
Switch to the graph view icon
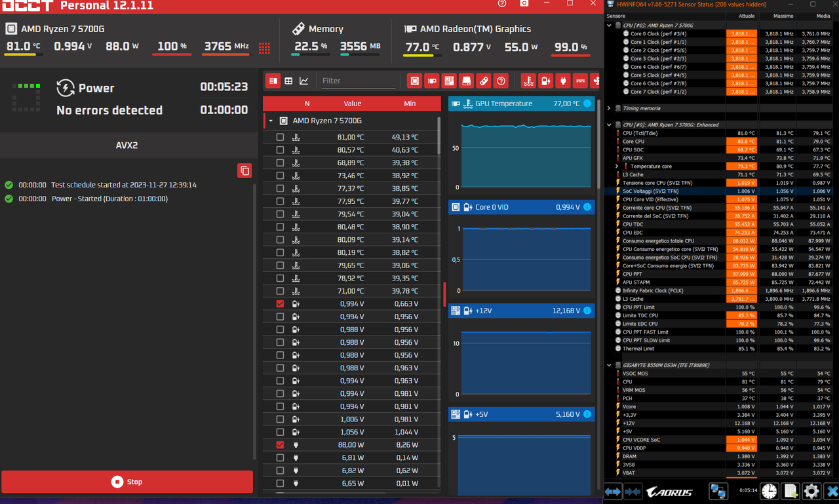304,81
